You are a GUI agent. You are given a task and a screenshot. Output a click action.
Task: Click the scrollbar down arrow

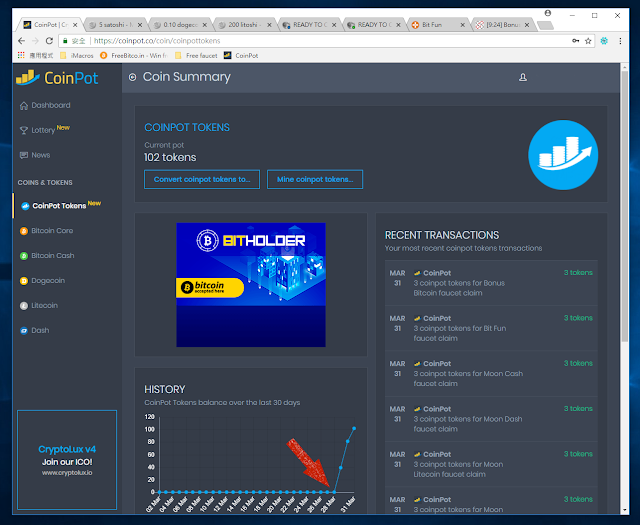[624, 510]
